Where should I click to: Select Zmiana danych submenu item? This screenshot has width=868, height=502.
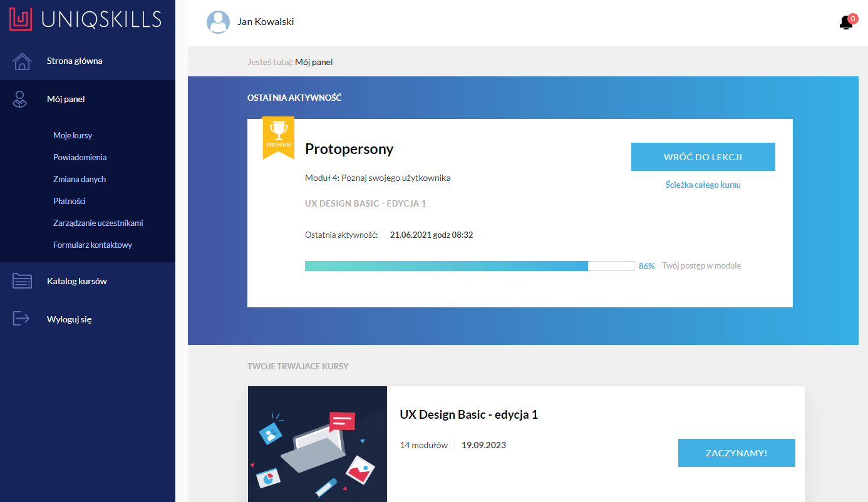(80, 179)
